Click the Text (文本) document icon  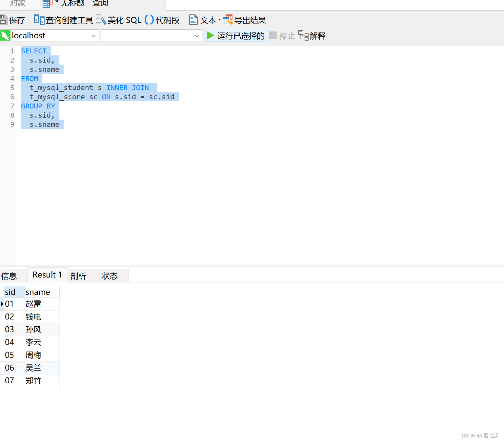point(193,20)
